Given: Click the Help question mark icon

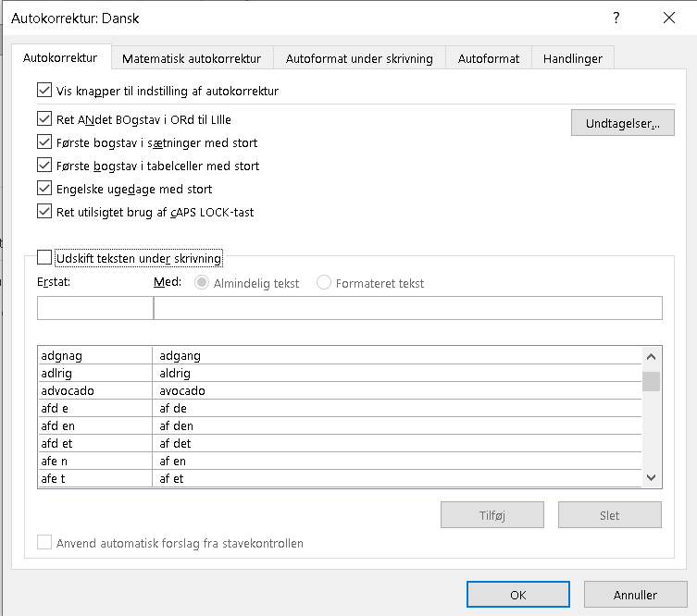Looking at the screenshot, I should coord(616,18).
